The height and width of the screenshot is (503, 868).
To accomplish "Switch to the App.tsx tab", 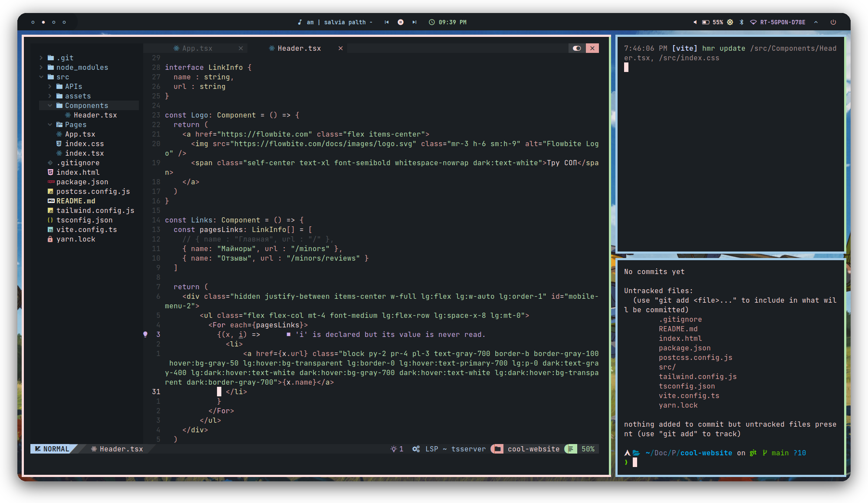I will [x=197, y=48].
